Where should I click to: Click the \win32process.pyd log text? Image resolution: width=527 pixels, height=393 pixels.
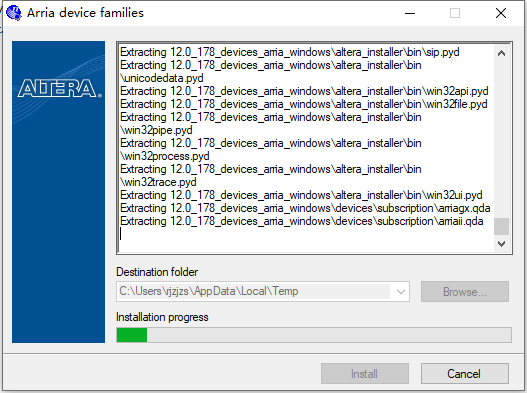(165, 156)
